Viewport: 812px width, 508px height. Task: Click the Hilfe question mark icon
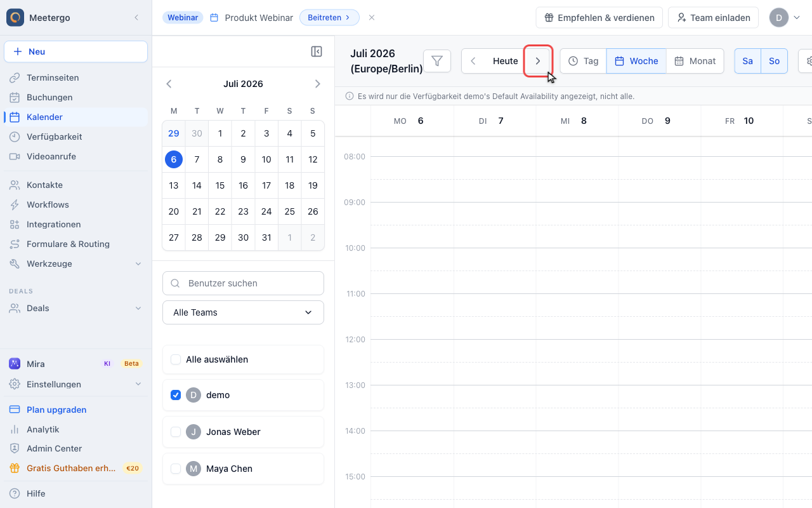15,493
